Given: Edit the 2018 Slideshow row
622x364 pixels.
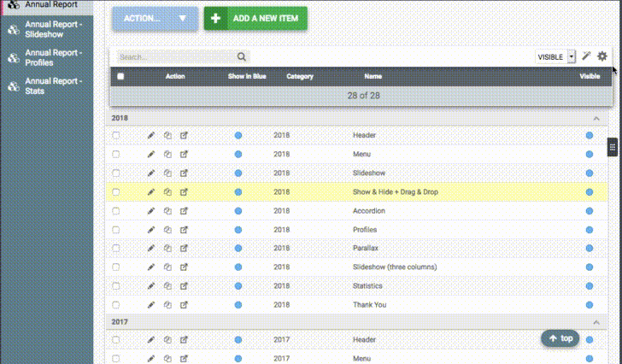Looking at the screenshot, I should click(151, 173).
